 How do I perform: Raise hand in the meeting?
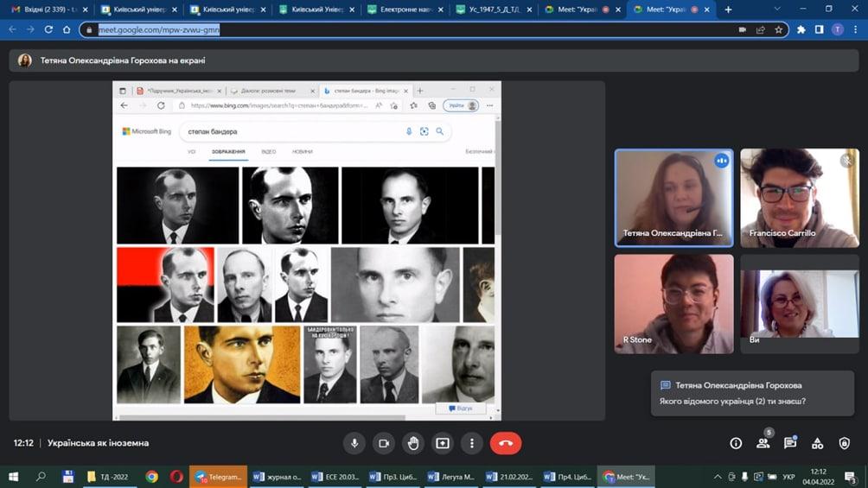click(413, 443)
